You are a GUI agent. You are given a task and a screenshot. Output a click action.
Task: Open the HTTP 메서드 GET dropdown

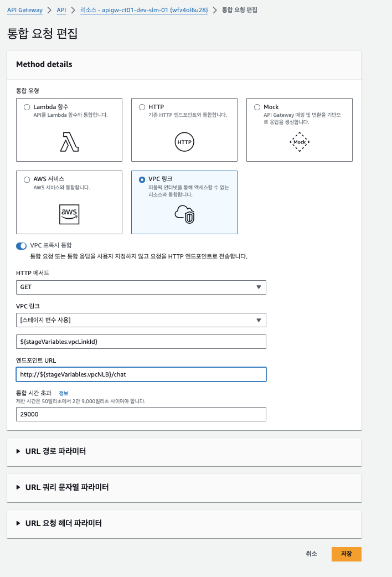click(141, 287)
